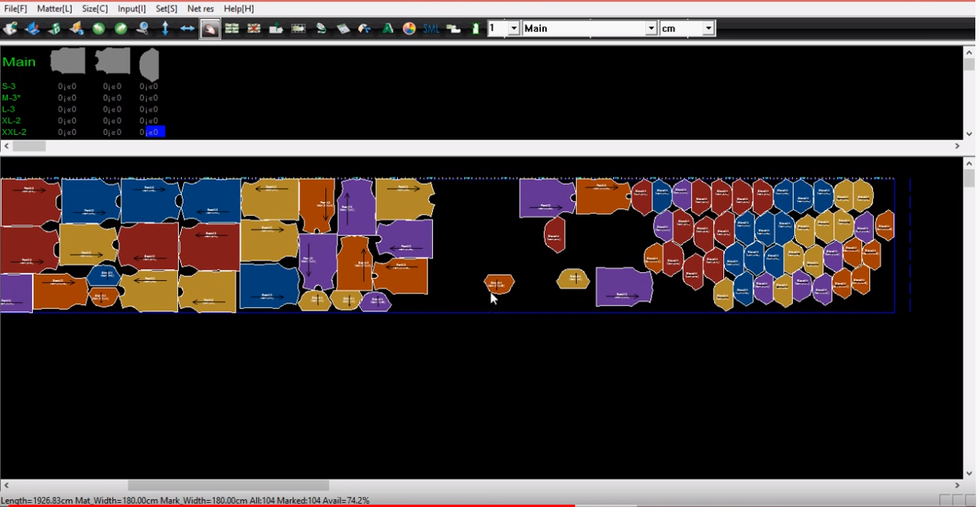Select the XXL-2 size row
The image size is (980, 507).
click(13, 132)
